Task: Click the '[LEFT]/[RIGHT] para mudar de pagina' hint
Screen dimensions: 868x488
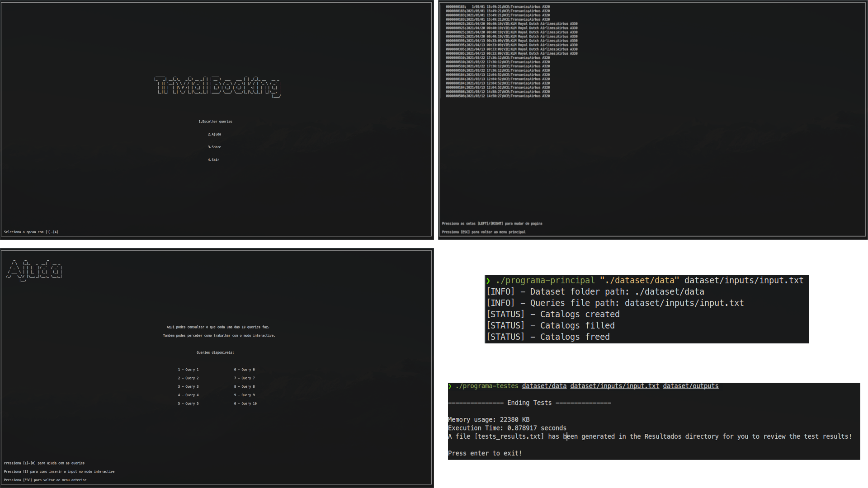Action: [492, 223]
